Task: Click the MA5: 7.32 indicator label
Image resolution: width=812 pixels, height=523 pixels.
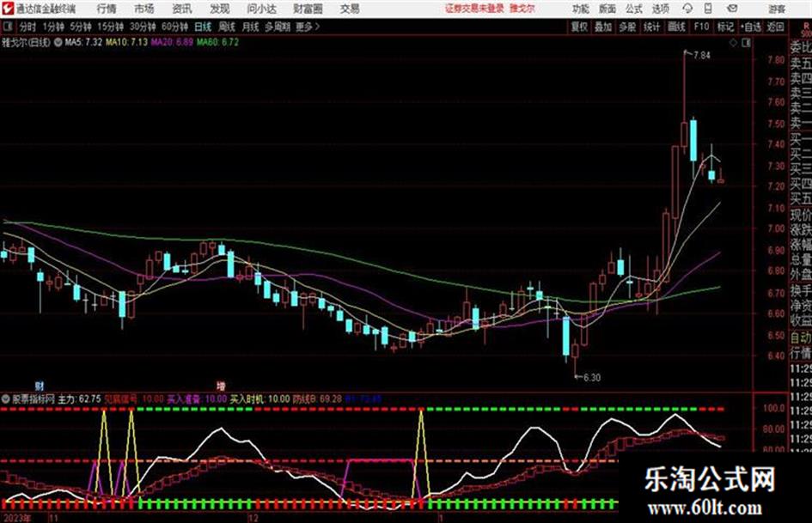Action: point(83,42)
